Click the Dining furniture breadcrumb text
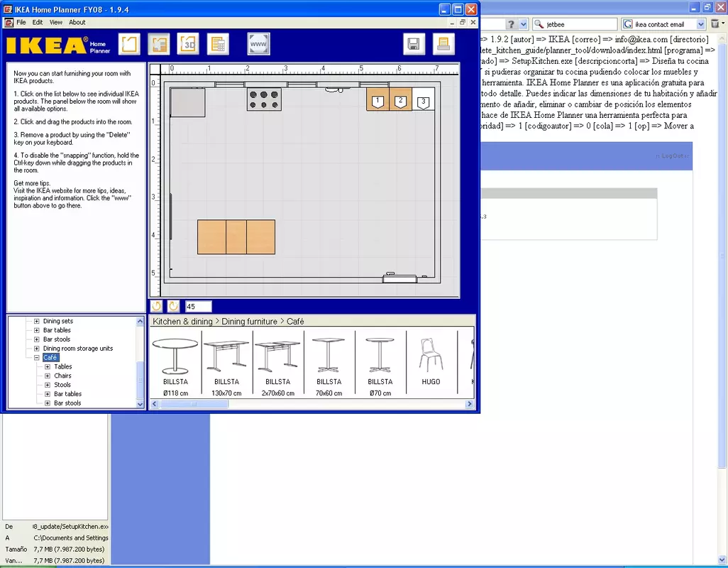Screen dimensions: 728x568 point(249,322)
